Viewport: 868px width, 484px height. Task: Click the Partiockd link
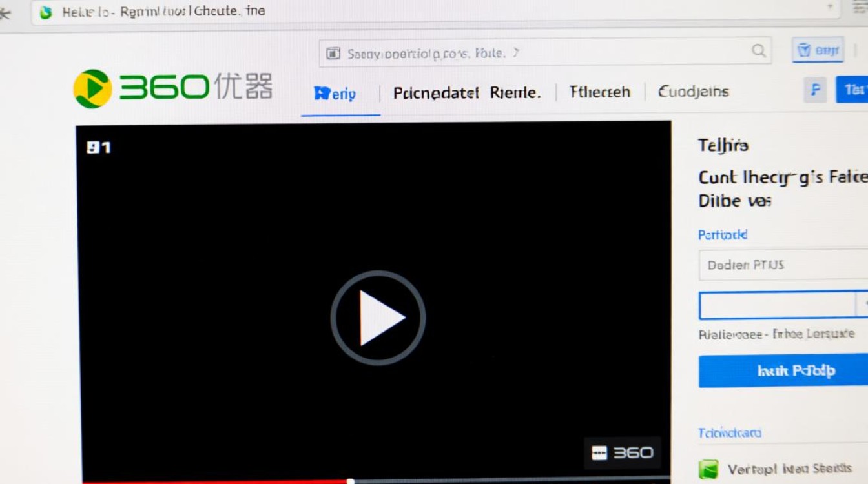(x=723, y=235)
